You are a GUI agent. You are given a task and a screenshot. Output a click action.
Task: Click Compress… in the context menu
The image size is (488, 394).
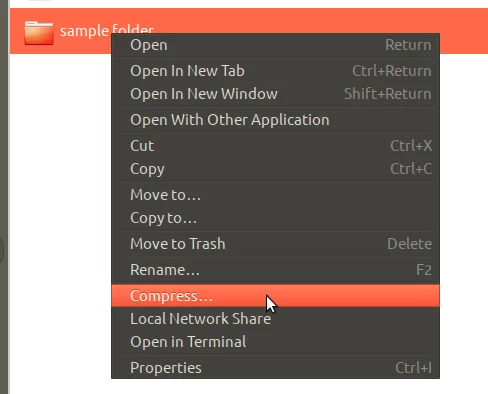pyautogui.click(x=275, y=296)
